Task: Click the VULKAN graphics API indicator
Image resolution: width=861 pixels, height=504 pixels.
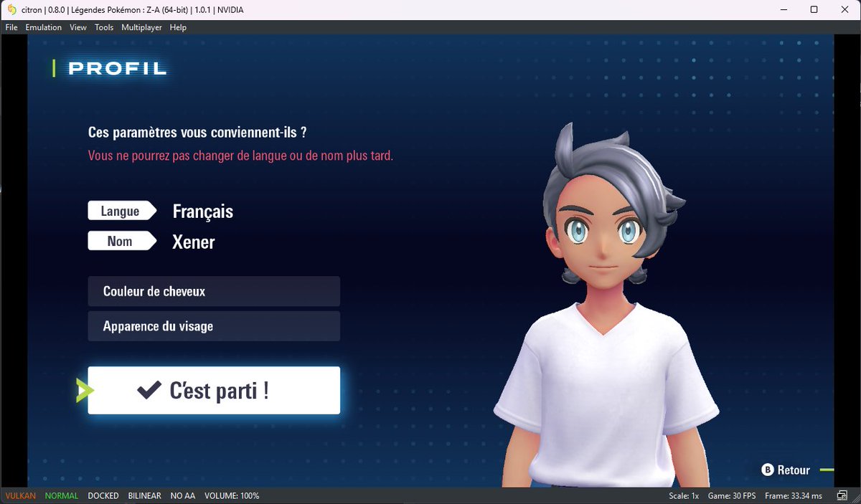Action: tap(19, 495)
